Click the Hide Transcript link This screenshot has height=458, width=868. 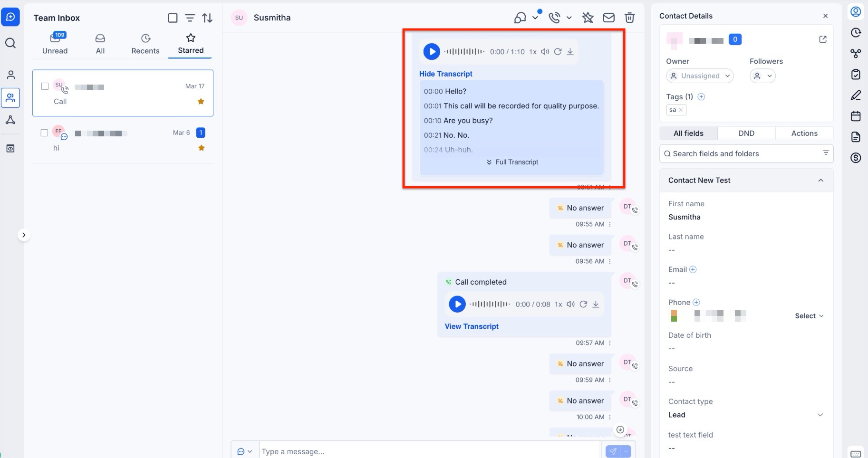point(445,74)
